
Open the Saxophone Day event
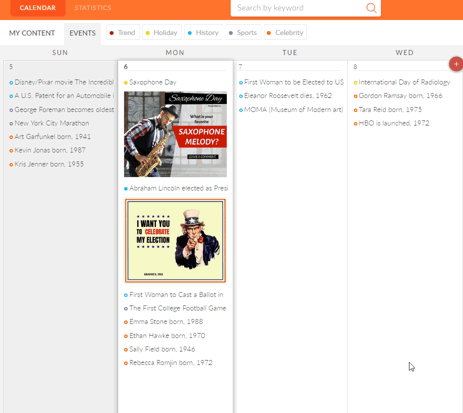(150, 82)
